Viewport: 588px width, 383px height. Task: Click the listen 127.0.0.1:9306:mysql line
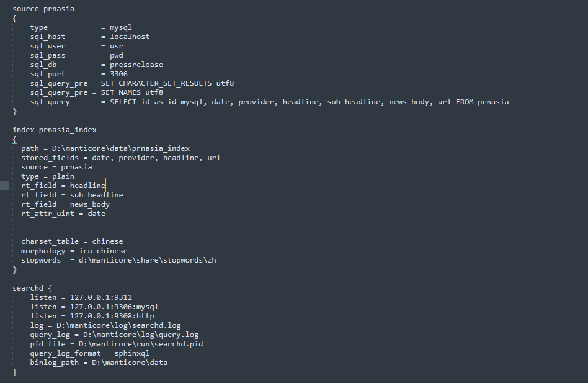click(94, 307)
